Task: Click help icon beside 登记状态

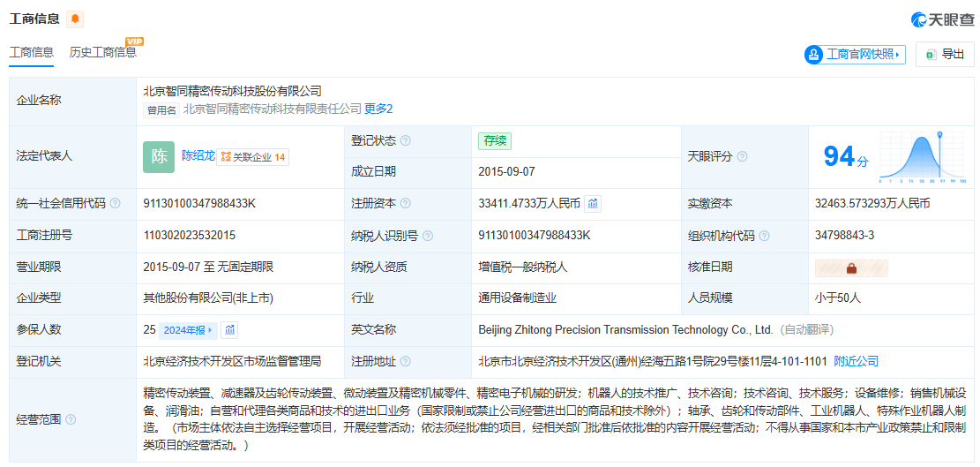Action: (406, 141)
